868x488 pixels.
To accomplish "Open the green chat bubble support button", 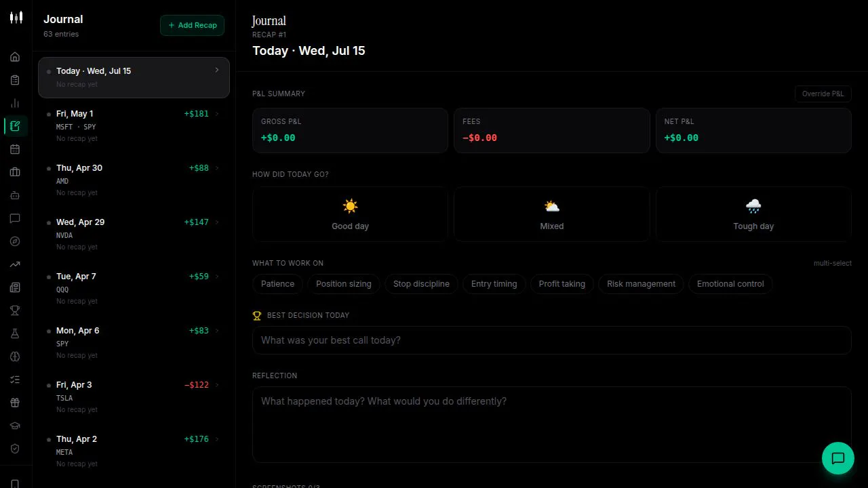I will point(837,458).
